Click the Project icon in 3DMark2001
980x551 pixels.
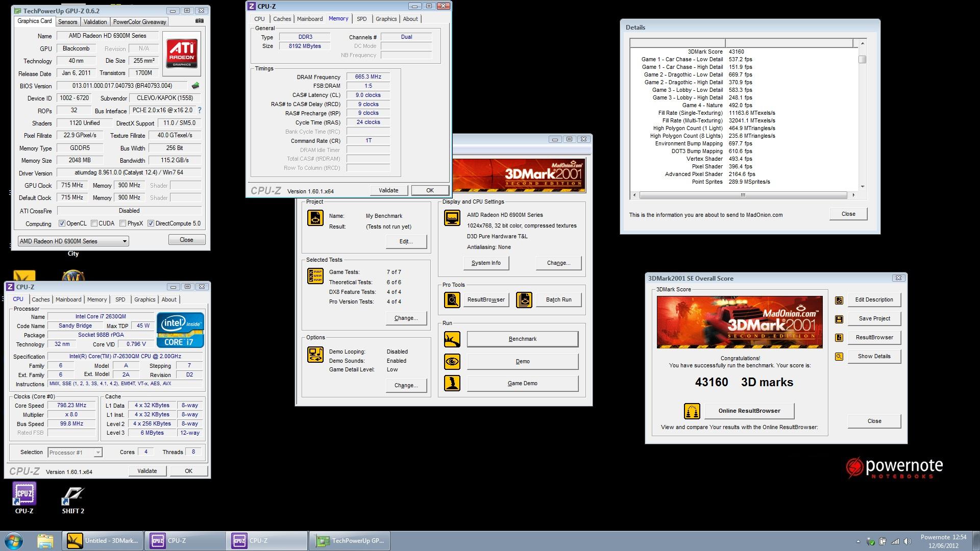tap(315, 218)
